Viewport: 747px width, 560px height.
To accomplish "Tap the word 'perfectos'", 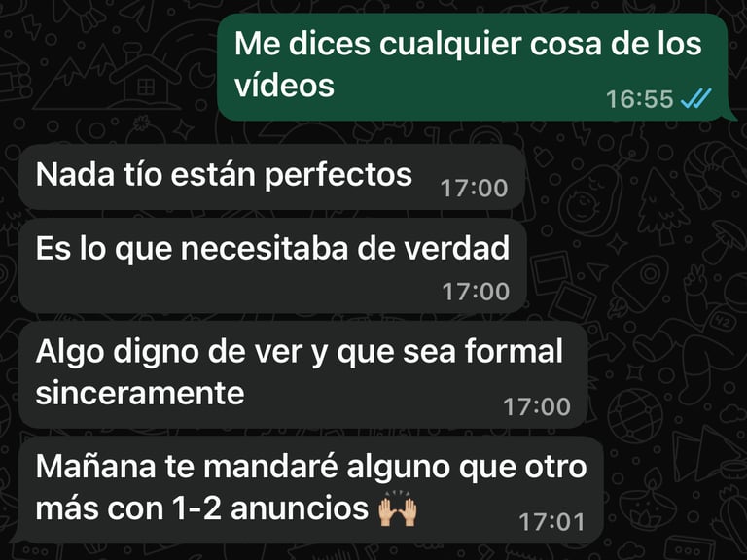I will (338, 176).
